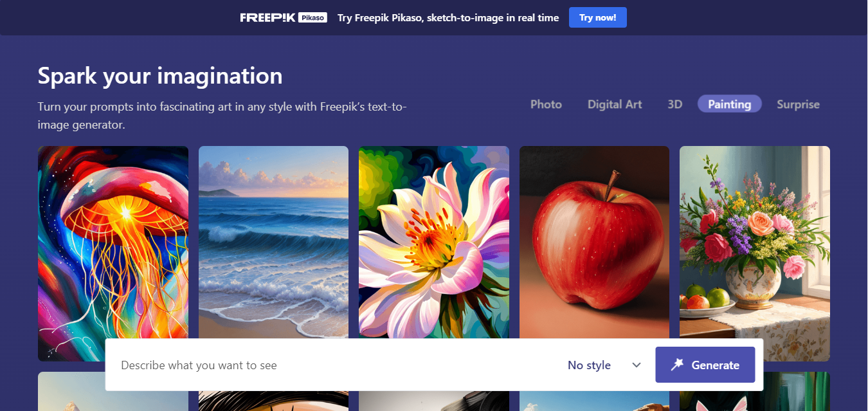The width and height of the screenshot is (868, 411).
Task: Click the Pikaso badge beside the logo
Action: coord(313,17)
